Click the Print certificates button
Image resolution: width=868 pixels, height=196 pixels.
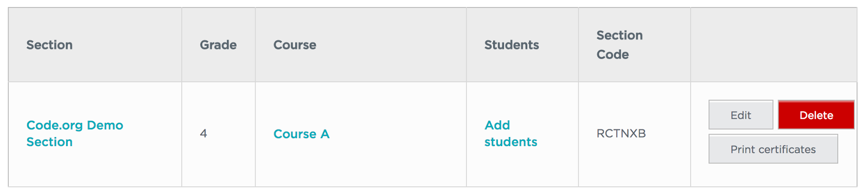[773, 149]
